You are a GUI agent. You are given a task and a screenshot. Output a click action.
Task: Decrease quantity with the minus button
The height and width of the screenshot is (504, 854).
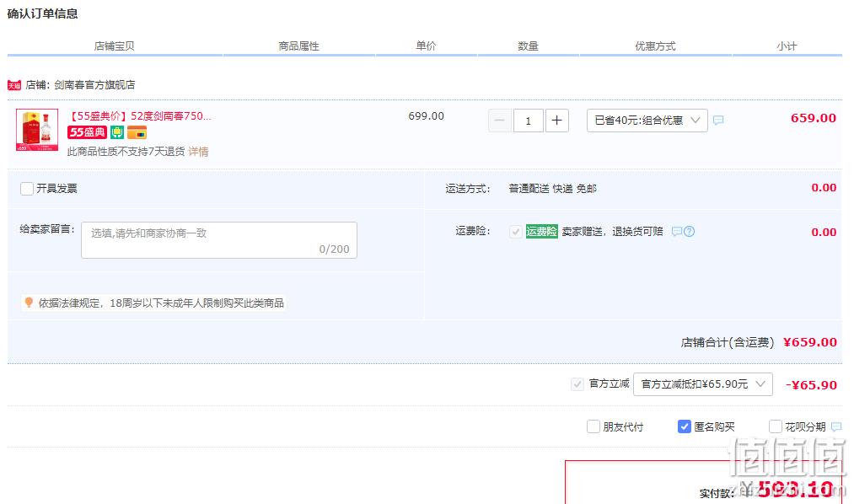pos(499,121)
